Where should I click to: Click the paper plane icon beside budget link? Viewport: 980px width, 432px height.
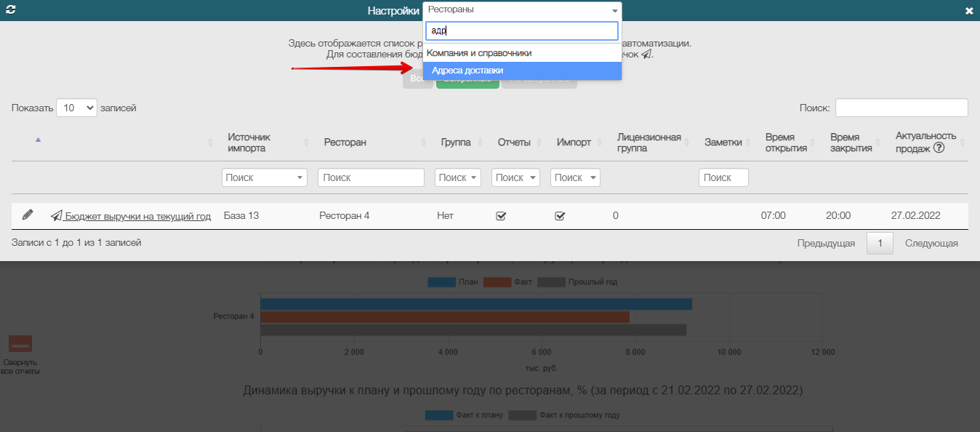pyautogui.click(x=56, y=216)
